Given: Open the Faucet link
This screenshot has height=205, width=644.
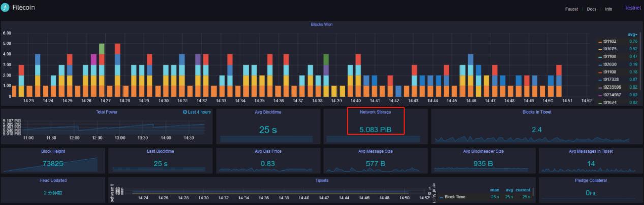Looking at the screenshot, I should (571, 9).
